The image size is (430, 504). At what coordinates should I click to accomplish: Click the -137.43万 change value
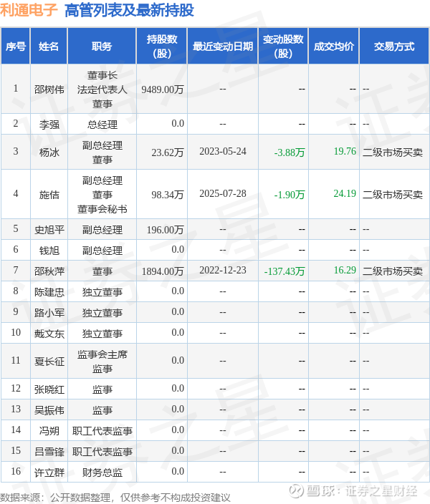285,271
